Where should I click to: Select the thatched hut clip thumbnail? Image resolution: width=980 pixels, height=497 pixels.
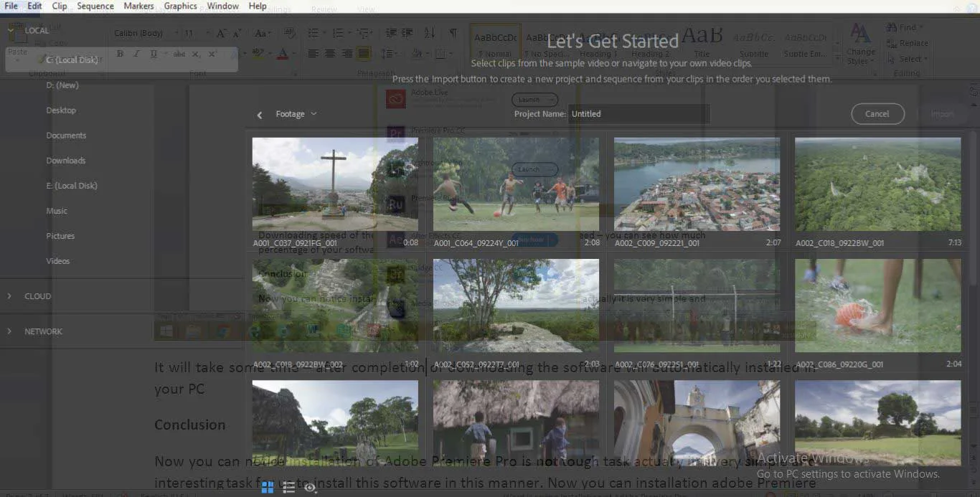(516, 423)
